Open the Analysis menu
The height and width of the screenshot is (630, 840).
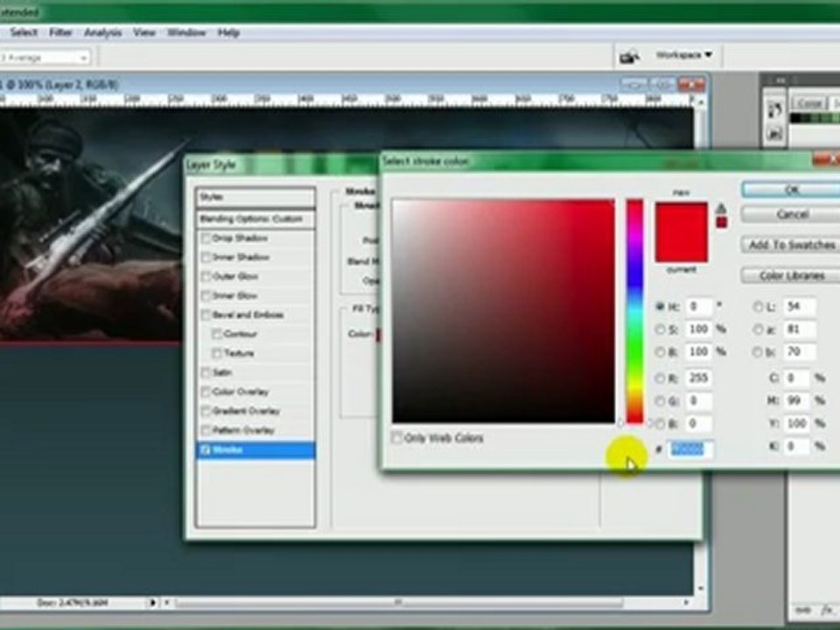(x=102, y=32)
